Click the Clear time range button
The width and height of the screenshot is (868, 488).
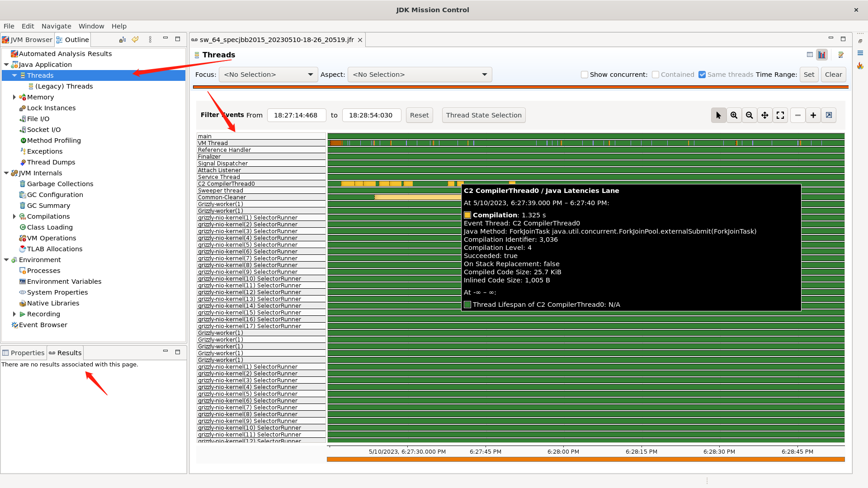tap(833, 75)
